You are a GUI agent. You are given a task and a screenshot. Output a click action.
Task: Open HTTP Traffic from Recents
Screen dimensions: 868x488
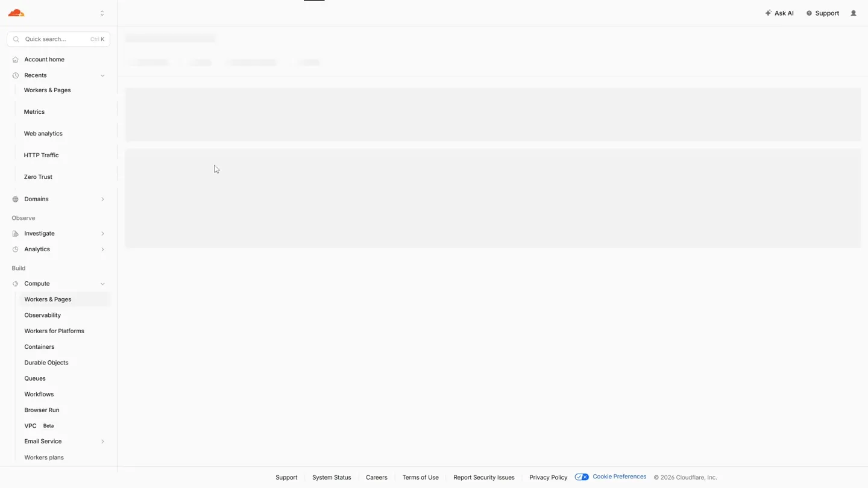[42, 155]
